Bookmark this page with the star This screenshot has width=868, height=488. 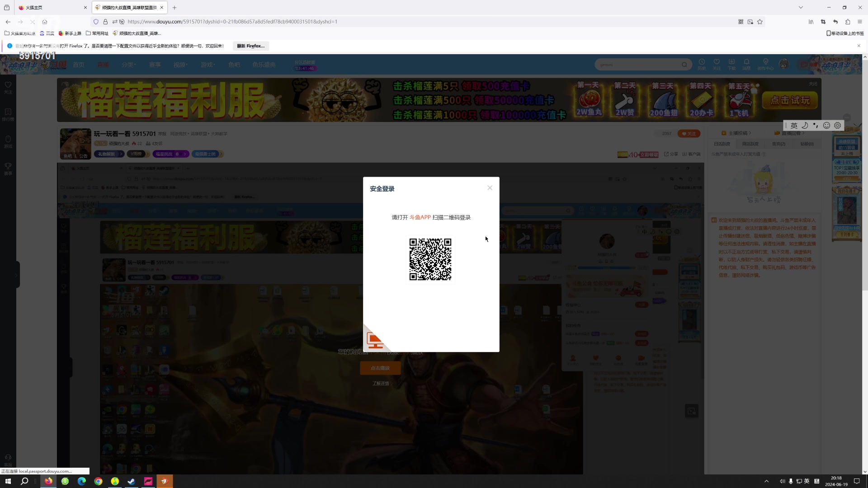click(760, 22)
